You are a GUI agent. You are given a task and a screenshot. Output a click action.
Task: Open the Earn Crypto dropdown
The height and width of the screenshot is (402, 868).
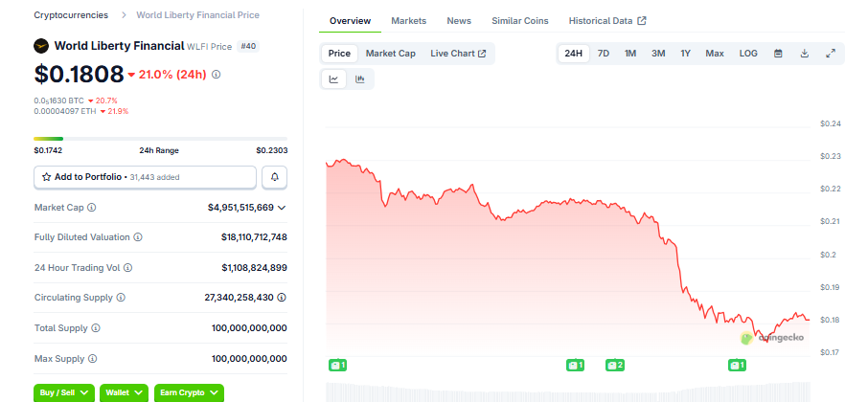click(188, 392)
